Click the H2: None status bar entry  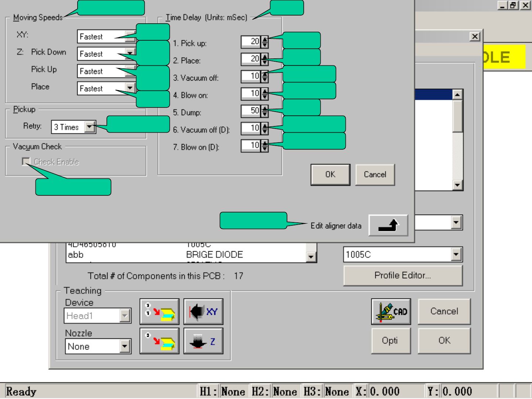(x=274, y=391)
